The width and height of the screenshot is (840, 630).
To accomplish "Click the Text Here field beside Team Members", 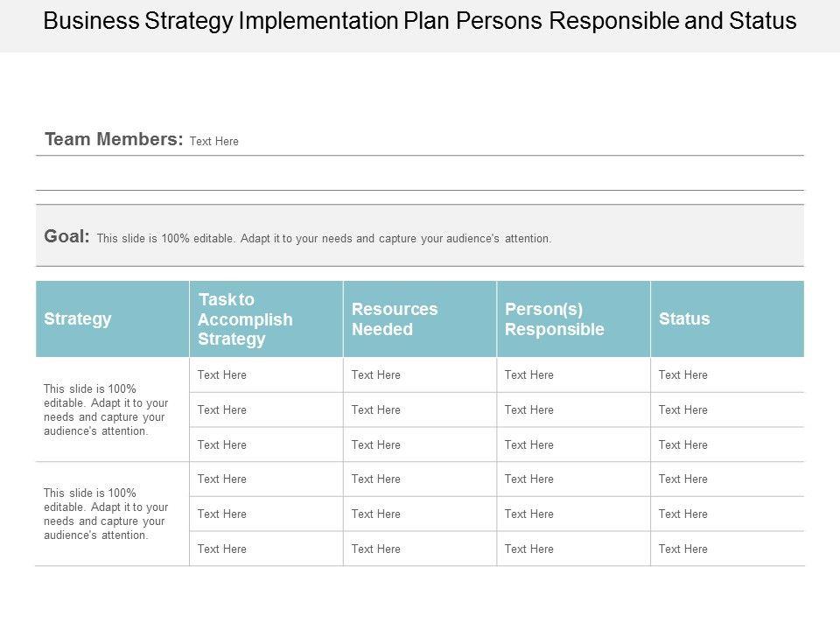I will pyautogui.click(x=214, y=141).
